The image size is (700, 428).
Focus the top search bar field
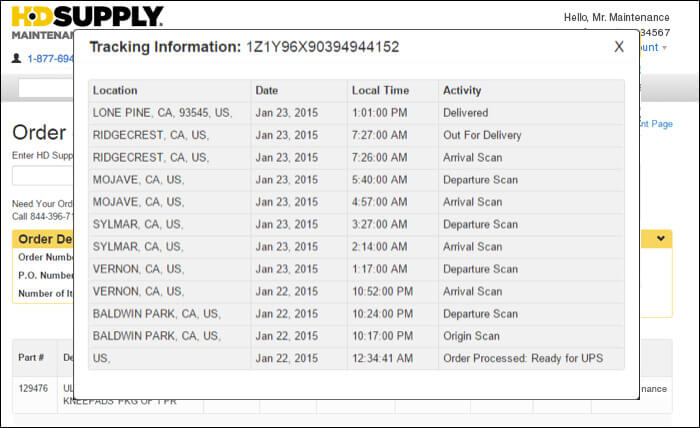46,88
